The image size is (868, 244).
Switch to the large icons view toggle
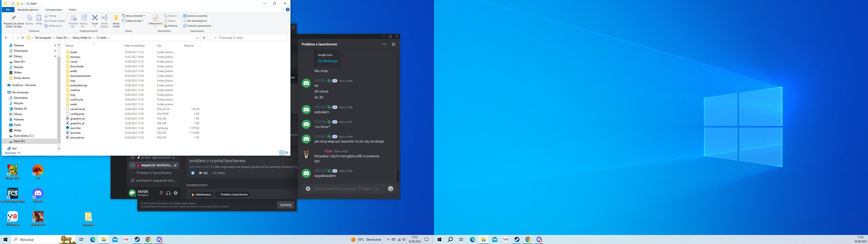(287, 153)
